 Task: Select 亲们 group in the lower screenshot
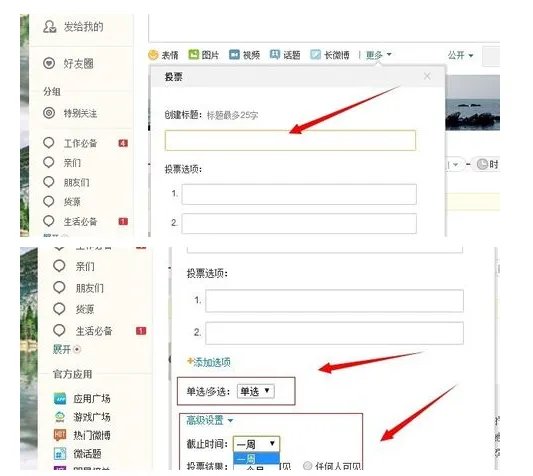point(74,266)
